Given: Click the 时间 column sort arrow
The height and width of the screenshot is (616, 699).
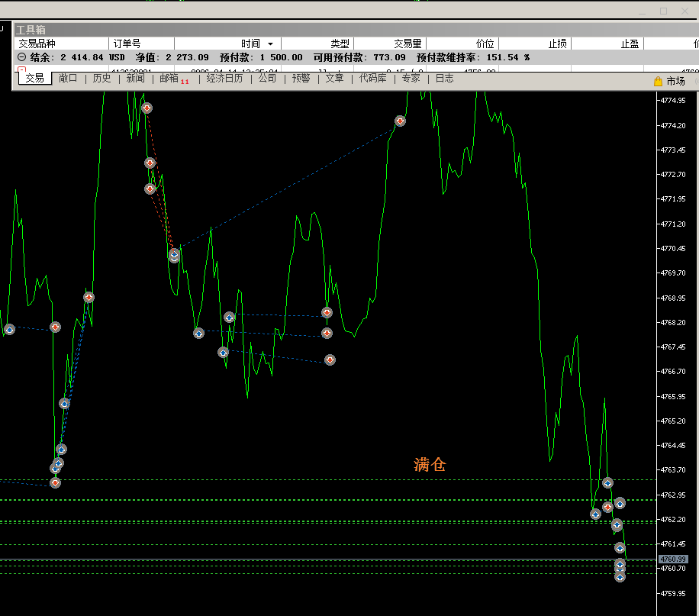Looking at the screenshot, I should tap(270, 44).
